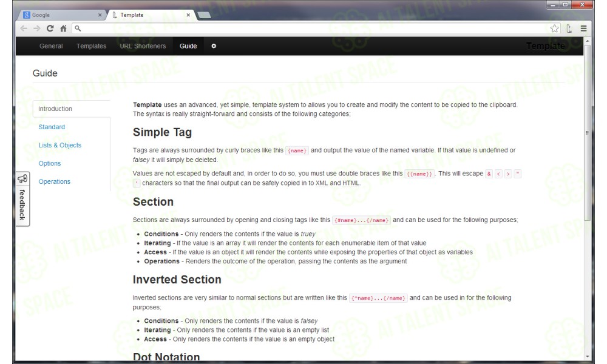
Task: Click the Inverted Section heading
Action: 177,279
